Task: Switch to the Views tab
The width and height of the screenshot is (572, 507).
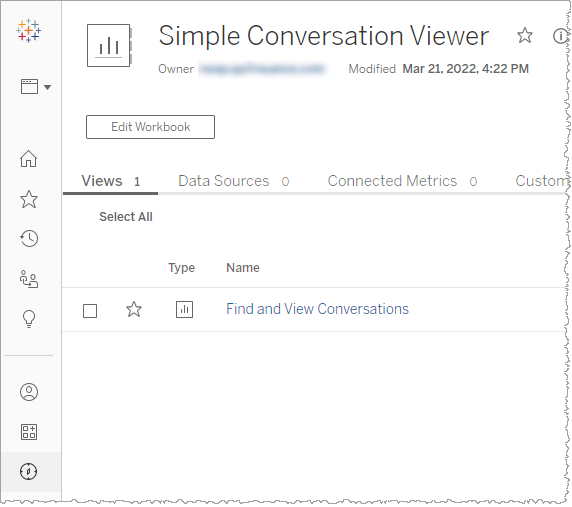Action: (x=111, y=181)
